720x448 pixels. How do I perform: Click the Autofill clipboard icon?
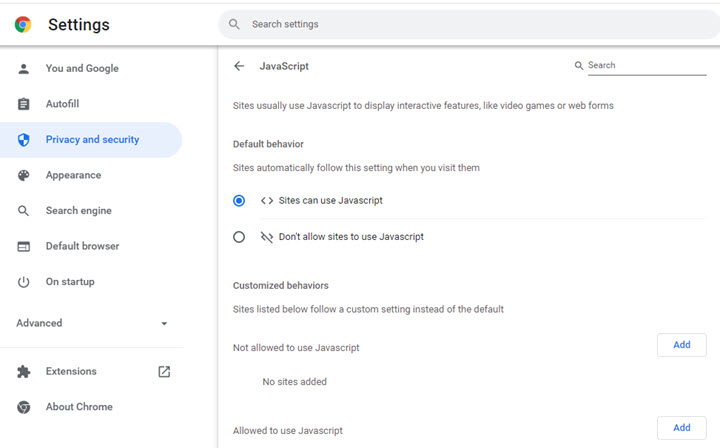[24, 104]
